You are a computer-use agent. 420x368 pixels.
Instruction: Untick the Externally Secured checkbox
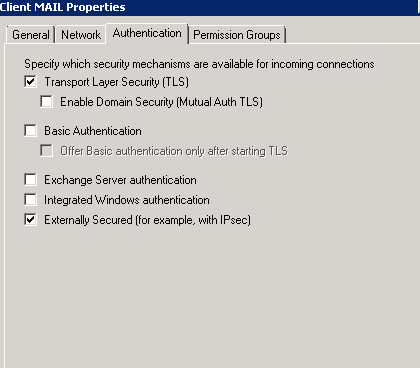click(x=30, y=220)
